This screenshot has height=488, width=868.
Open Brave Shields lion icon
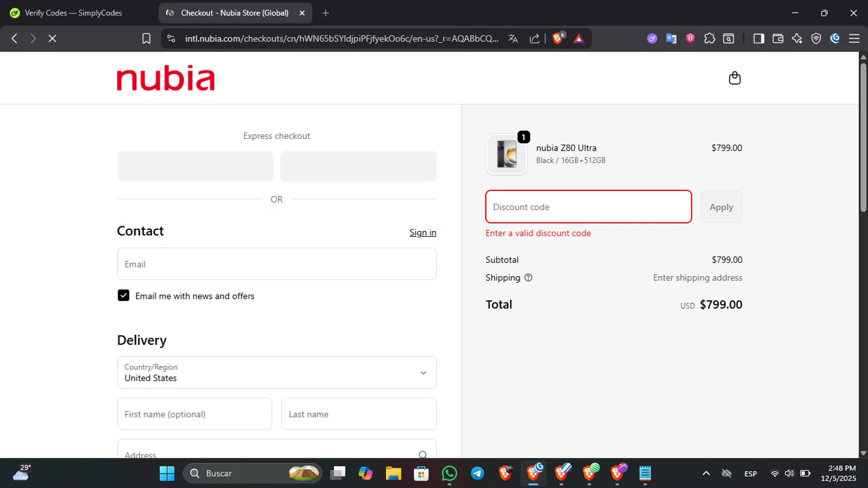[x=558, y=38]
